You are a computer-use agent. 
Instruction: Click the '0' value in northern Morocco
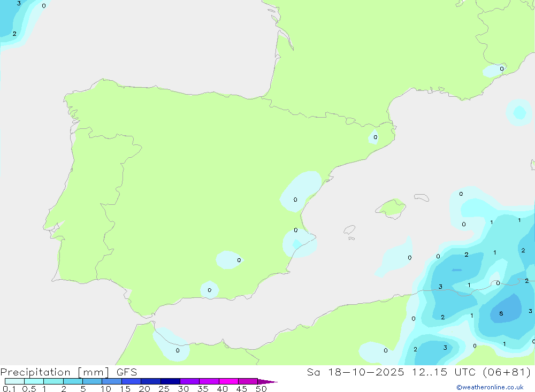[x=178, y=350]
